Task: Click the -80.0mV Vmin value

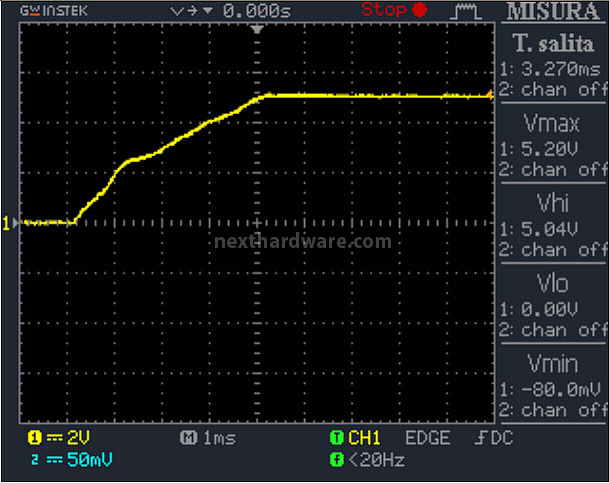Action: (x=561, y=390)
